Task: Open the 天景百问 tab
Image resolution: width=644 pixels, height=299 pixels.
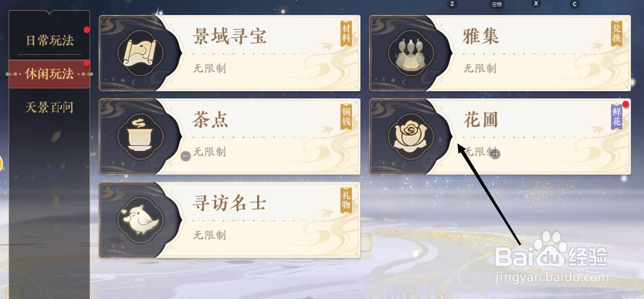Action: tap(49, 107)
